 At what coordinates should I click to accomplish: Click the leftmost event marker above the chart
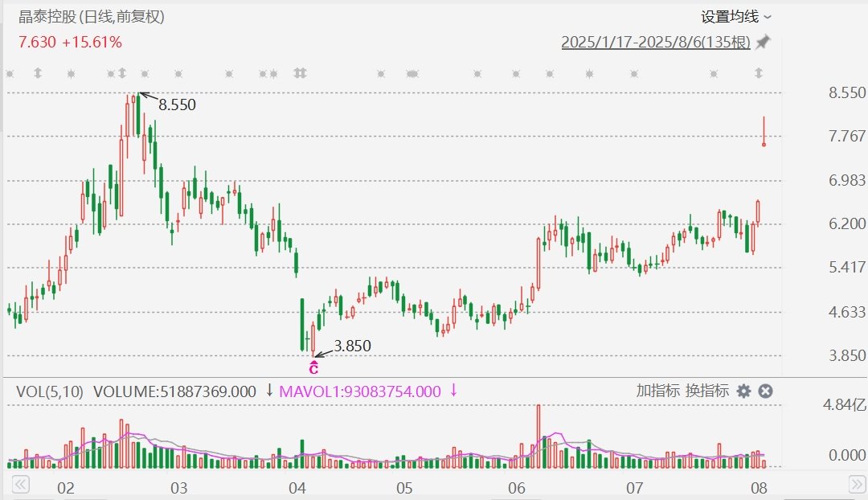pos(10,74)
